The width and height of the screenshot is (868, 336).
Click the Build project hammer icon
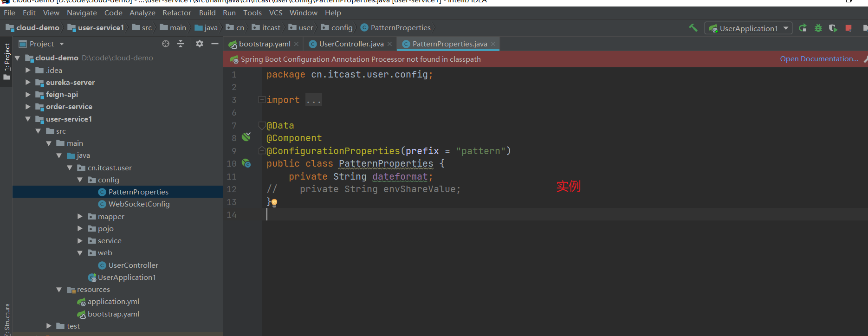[693, 28]
